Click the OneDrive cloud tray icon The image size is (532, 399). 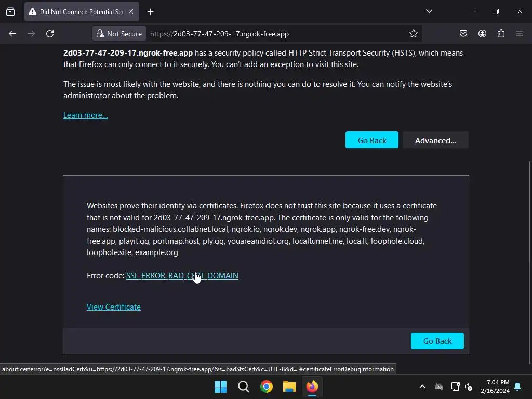[439, 387]
